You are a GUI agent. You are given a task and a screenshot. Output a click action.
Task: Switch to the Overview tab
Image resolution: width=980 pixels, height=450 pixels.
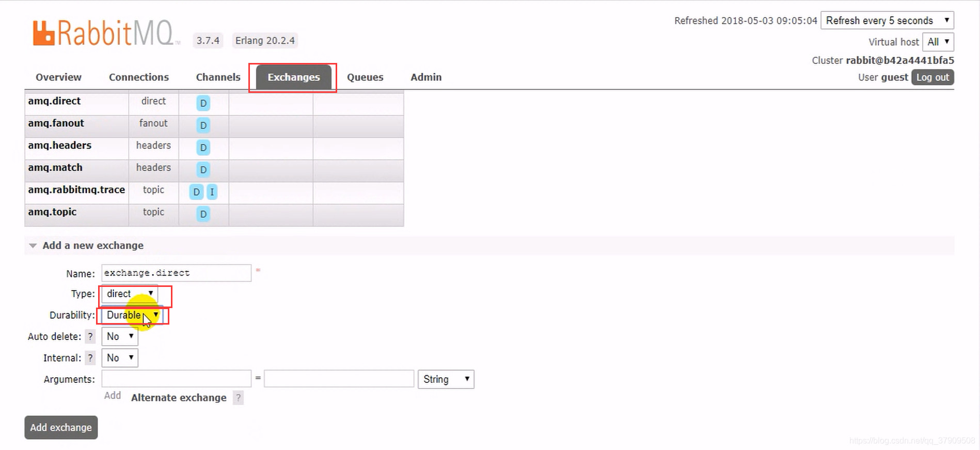58,77
